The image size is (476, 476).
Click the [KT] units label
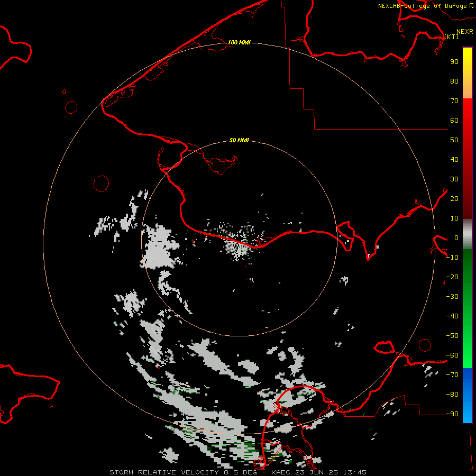coord(452,36)
